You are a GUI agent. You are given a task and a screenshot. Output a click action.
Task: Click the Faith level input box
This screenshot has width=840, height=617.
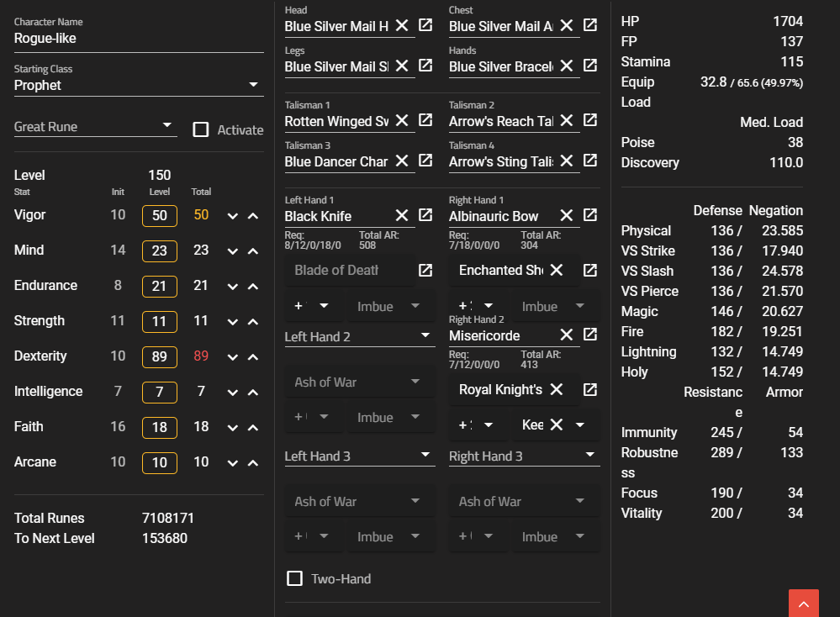(x=160, y=427)
